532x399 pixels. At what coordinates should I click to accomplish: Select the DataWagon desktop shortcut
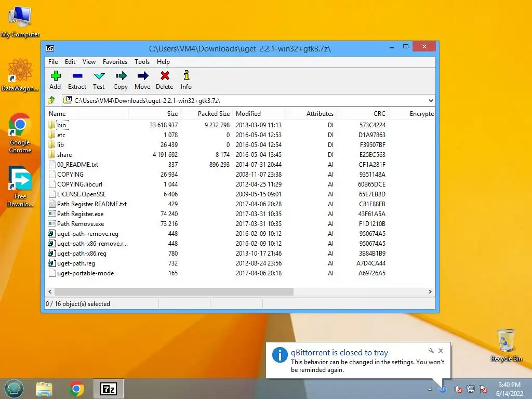coord(20,75)
